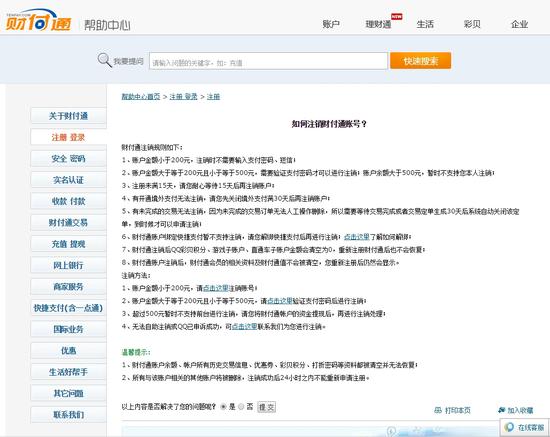The width and height of the screenshot is (550, 437).
Task: Open sidebar item 安全 密码
Action: 68,159
